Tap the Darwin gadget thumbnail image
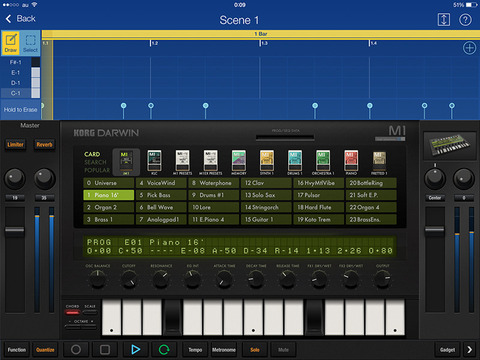 (x=450, y=146)
